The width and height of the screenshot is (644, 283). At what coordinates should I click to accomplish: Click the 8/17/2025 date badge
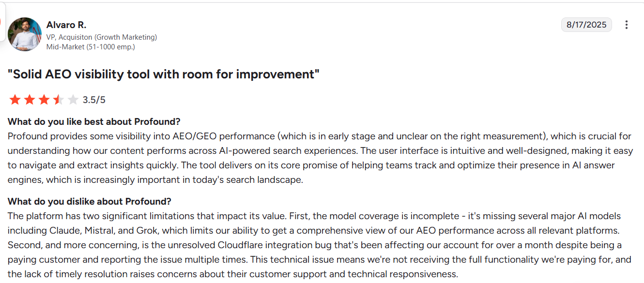586,25
